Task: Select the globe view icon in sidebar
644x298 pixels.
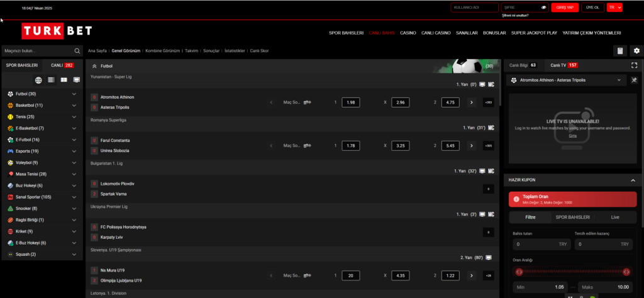Action: [x=38, y=80]
